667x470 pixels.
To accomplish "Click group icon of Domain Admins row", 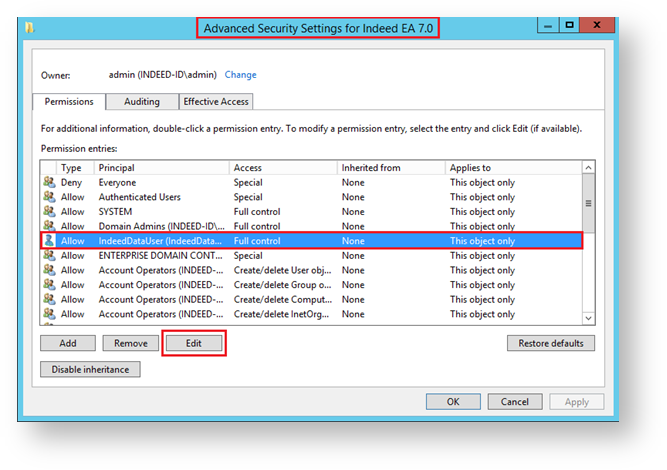I will [49, 225].
